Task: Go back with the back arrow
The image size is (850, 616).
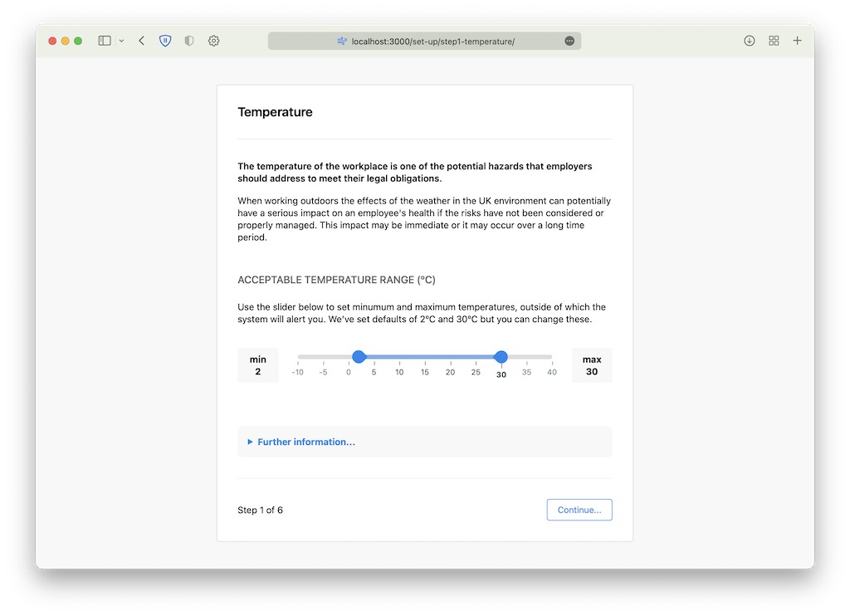Action: point(141,41)
